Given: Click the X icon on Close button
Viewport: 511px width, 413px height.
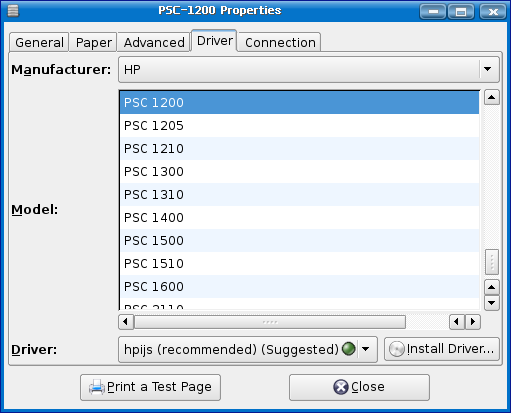Looking at the screenshot, I should click(341, 387).
